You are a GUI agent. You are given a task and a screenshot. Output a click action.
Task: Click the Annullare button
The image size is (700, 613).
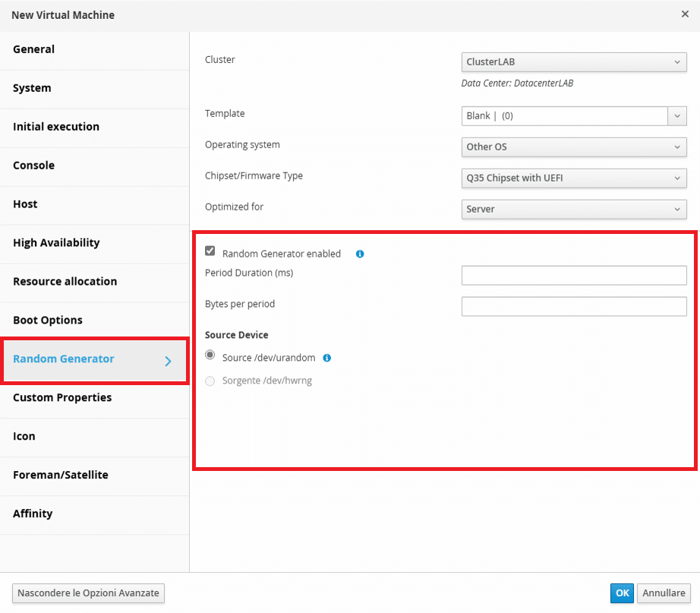[x=664, y=593]
